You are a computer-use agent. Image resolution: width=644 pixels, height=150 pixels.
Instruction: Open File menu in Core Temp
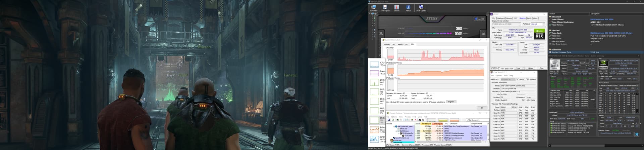point(492,76)
